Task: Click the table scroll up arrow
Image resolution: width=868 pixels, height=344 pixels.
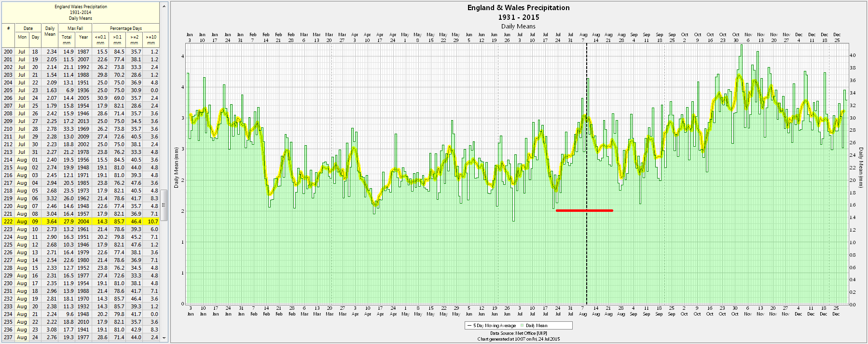Action: (164, 7)
